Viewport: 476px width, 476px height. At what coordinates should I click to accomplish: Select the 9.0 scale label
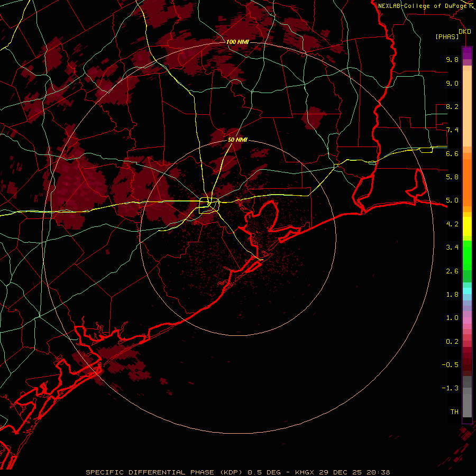click(x=452, y=83)
